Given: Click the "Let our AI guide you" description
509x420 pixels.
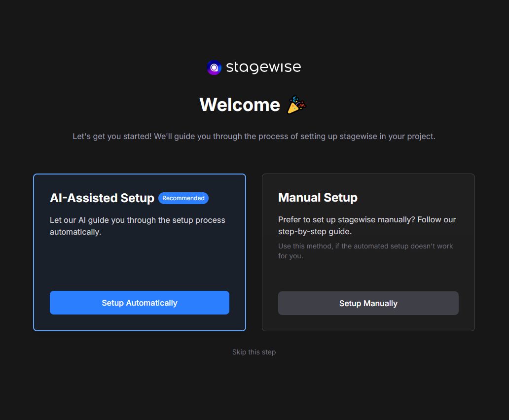Looking at the screenshot, I should 137,220.
